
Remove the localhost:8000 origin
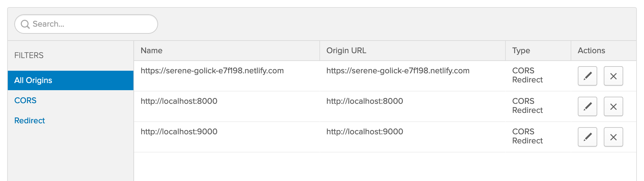click(613, 106)
